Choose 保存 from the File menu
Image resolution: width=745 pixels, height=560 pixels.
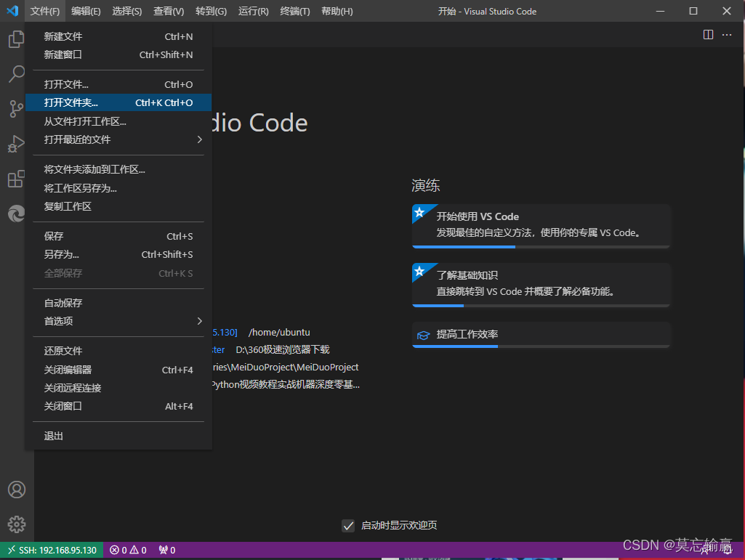(x=118, y=236)
